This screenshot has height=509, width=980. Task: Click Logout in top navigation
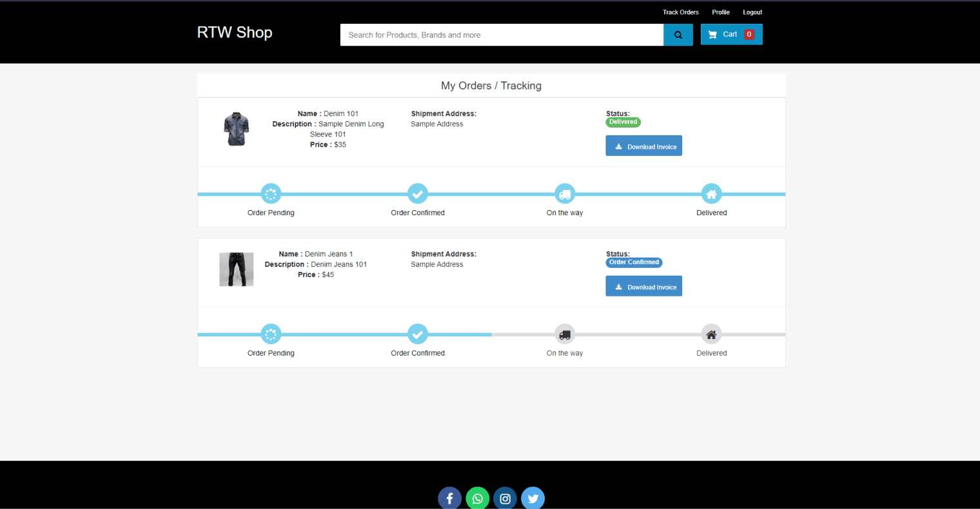[752, 12]
